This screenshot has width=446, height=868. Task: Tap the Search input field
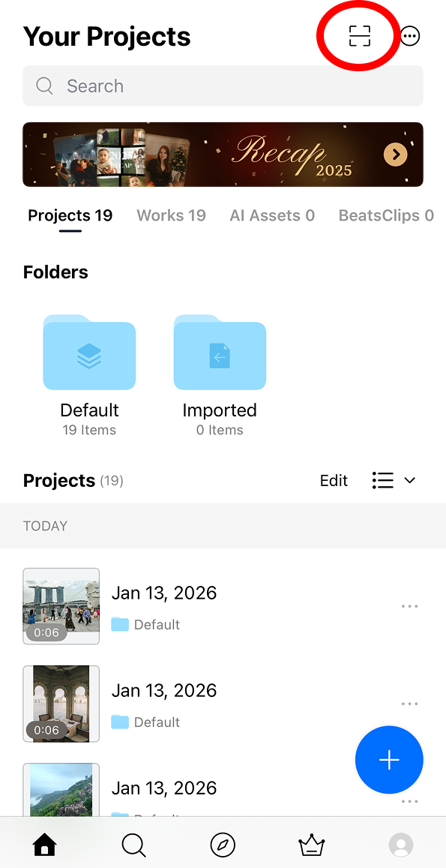tap(223, 86)
